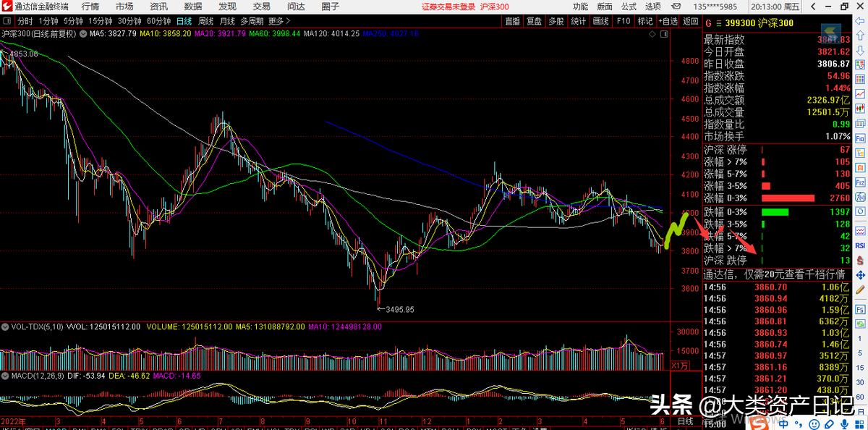Open the 版面 menu
The height and width of the screenshot is (430, 868).
(605, 7)
